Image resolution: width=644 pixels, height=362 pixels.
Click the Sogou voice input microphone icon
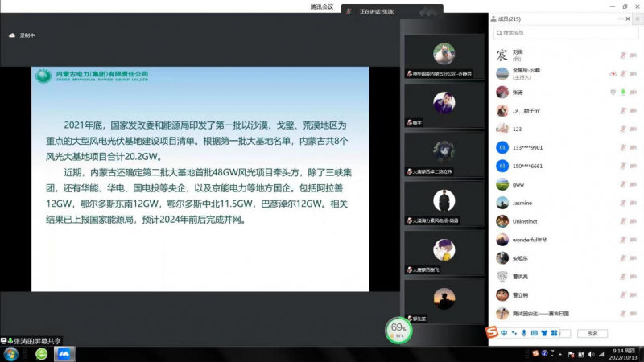click(x=524, y=333)
